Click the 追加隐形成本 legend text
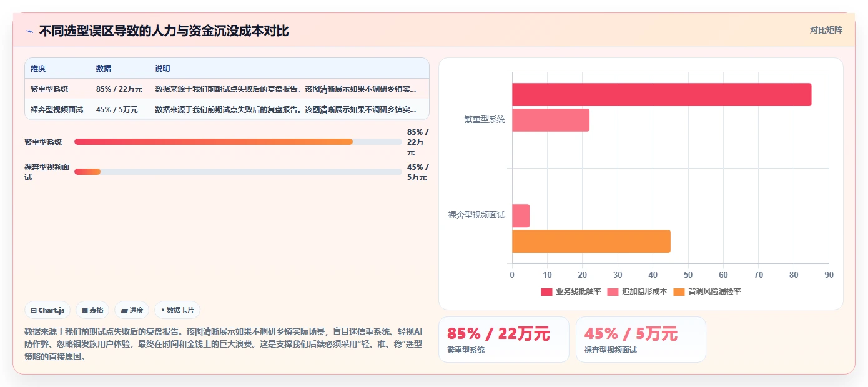This screenshot has height=387, width=868. [644, 291]
